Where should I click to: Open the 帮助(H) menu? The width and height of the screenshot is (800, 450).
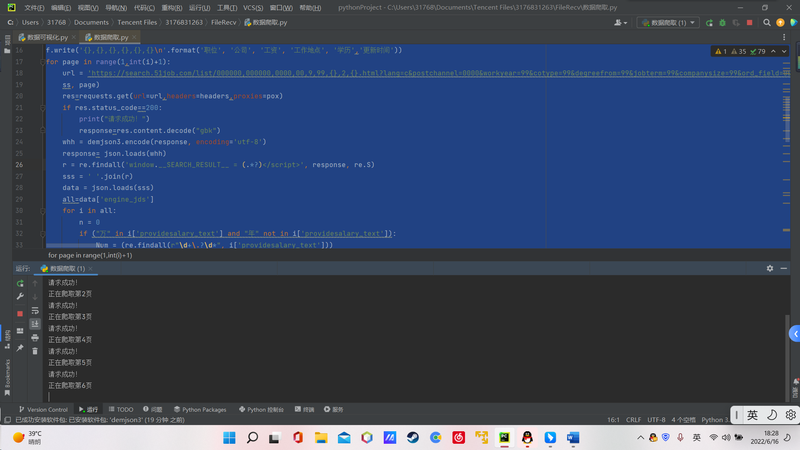pyautogui.click(x=310, y=8)
